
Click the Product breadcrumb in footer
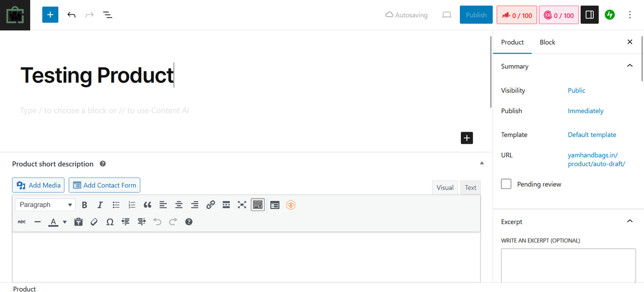25,289
